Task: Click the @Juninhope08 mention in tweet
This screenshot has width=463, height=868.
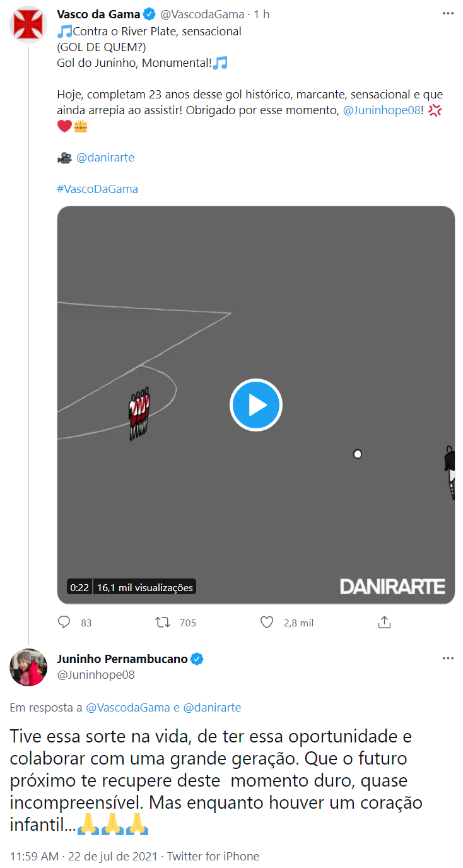Action: click(381, 110)
